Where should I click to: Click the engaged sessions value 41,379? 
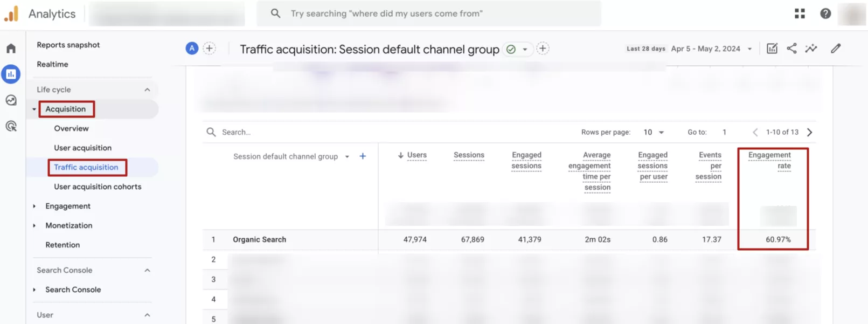(530, 239)
